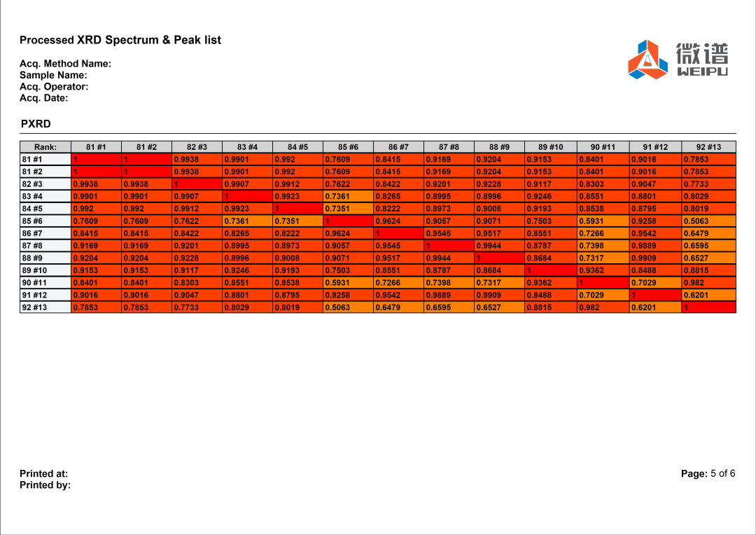Screen dimensions: 756x535
Task: Click 0.6479 in row 86 #7
Action: (x=708, y=233)
